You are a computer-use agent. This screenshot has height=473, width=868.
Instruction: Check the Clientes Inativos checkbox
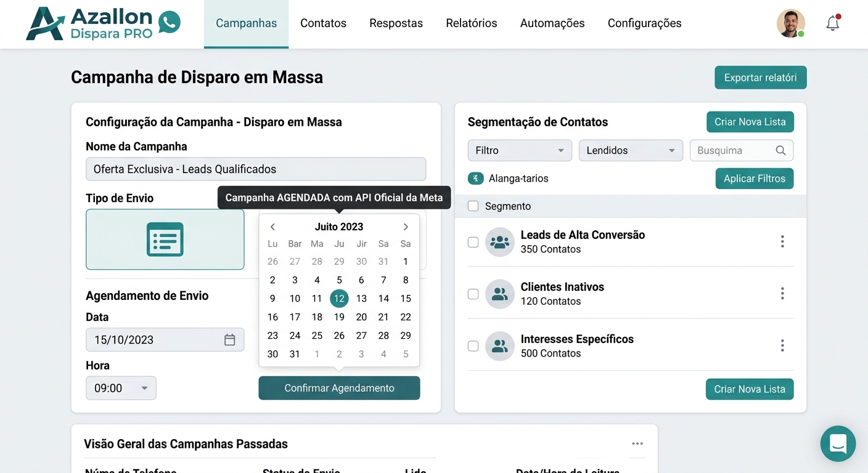(x=473, y=294)
